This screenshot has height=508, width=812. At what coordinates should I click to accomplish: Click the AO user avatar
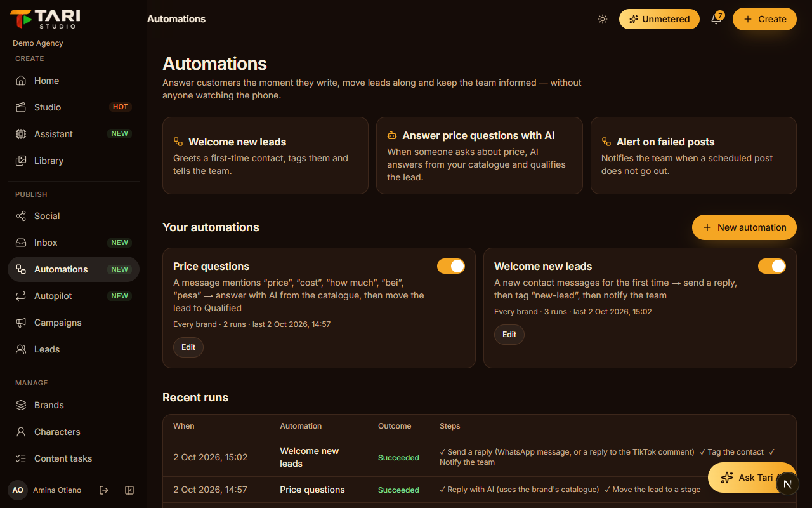click(18, 490)
